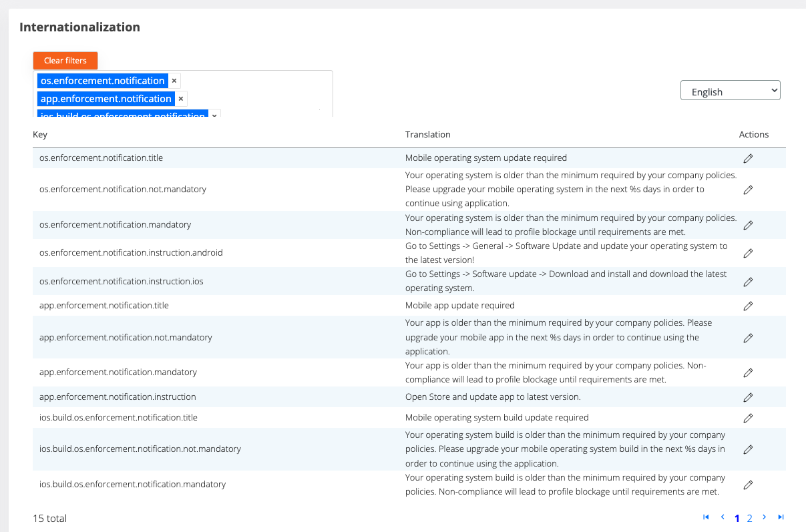Remove the app.enforcement.notification filter tag
806x532 pixels.
click(181, 99)
